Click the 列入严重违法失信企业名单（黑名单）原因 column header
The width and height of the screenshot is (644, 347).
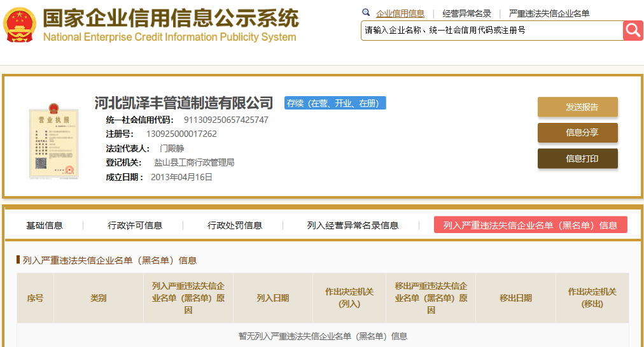(188, 298)
